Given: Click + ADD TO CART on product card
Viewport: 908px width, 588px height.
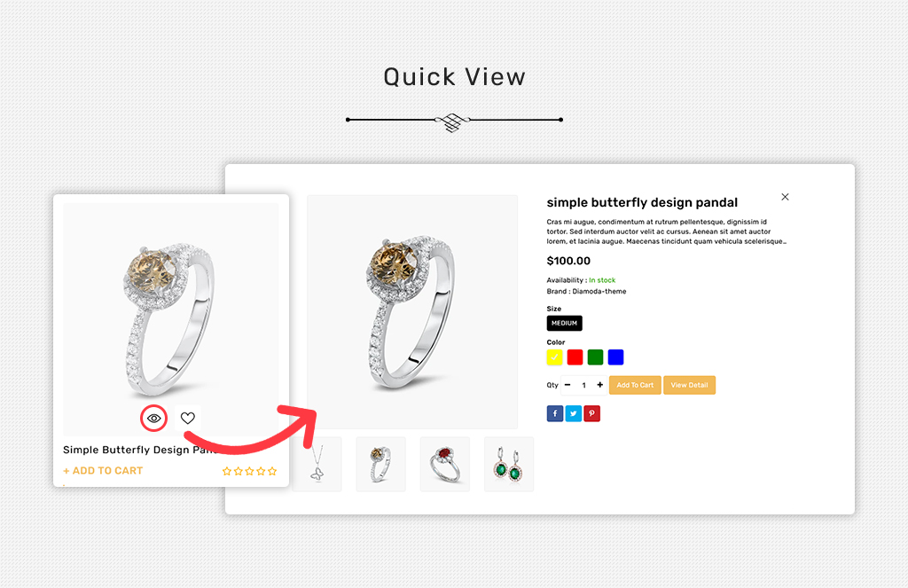Looking at the screenshot, I should pos(103,471).
